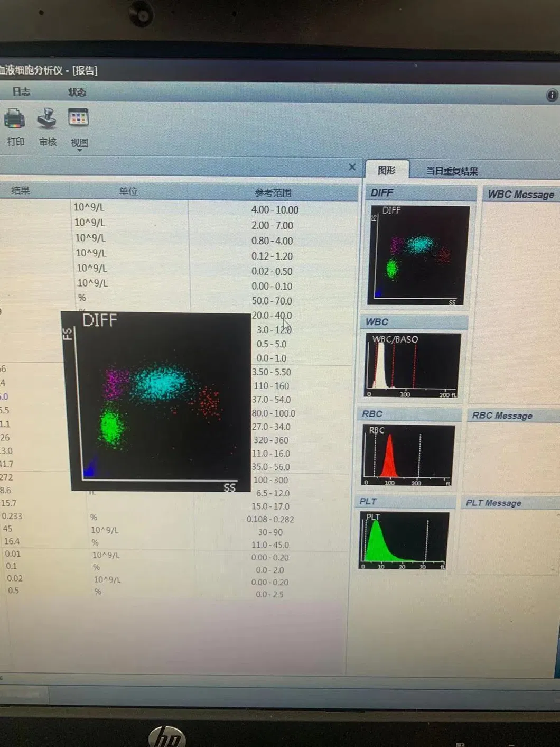Click the 打印 print icon

pos(15,118)
